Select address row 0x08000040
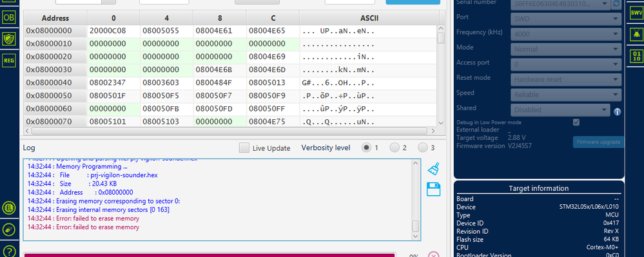Screen dimensions: 644x257 [55, 83]
